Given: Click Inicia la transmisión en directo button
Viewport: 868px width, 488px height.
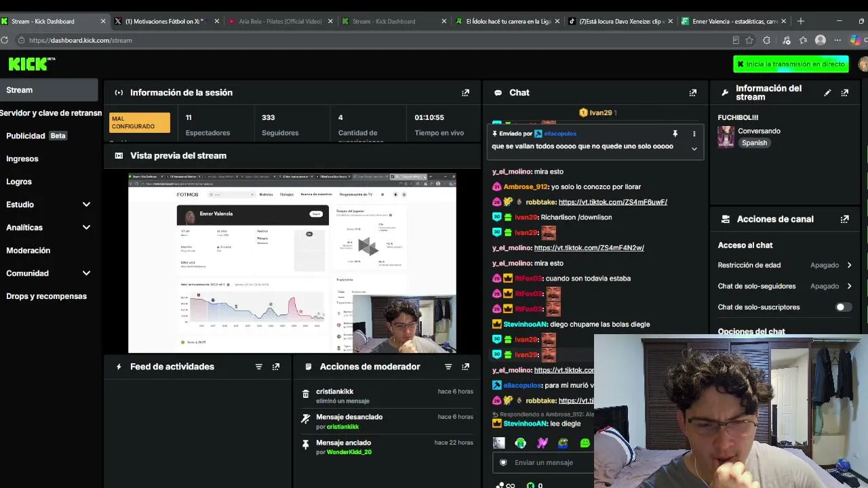Looking at the screenshot, I should pos(791,64).
